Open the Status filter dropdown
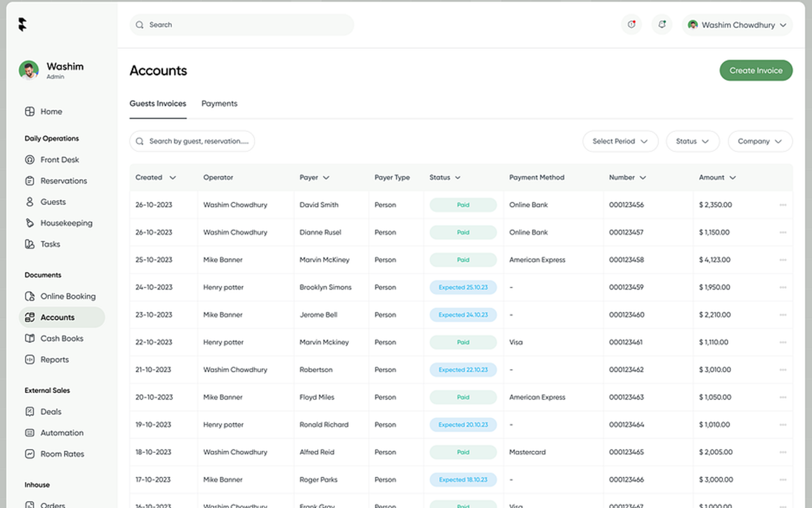Image resolution: width=812 pixels, height=508 pixels. (x=692, y=141)
